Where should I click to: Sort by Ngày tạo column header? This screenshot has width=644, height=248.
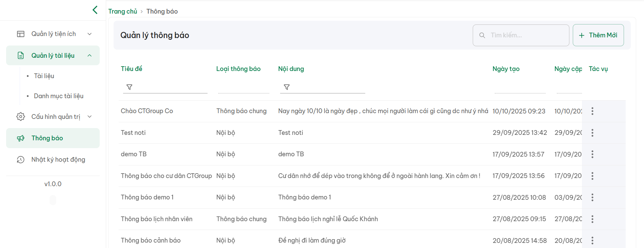click(x=506, y=69)
